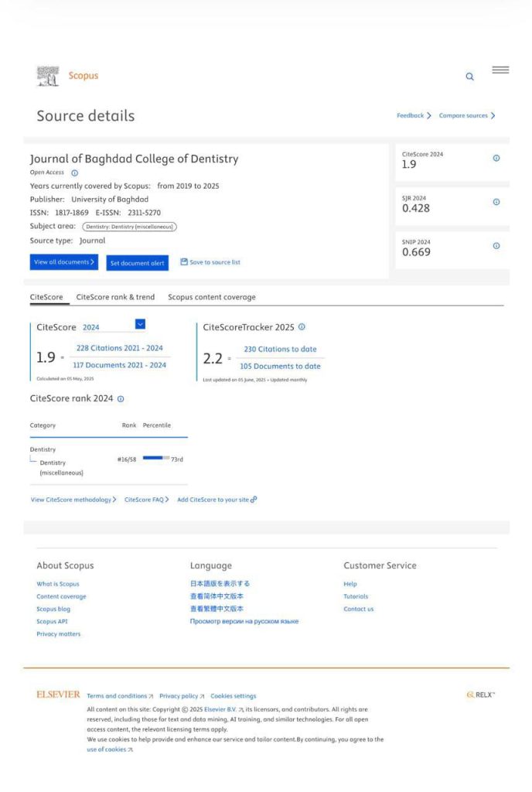532x792 pixels.
Task: Switch to Simplified Chinese version link
Action: pyautogui.click(x=217, y=596)
